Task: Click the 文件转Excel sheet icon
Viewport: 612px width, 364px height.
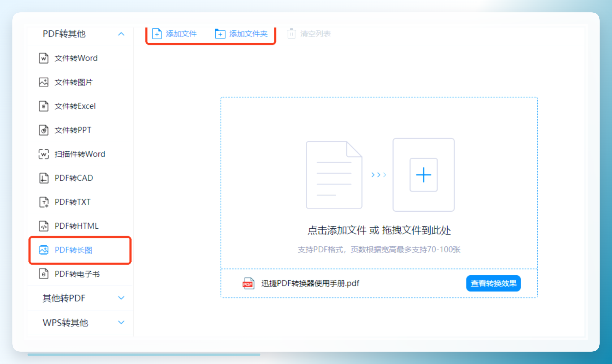Action: (44, 106)
